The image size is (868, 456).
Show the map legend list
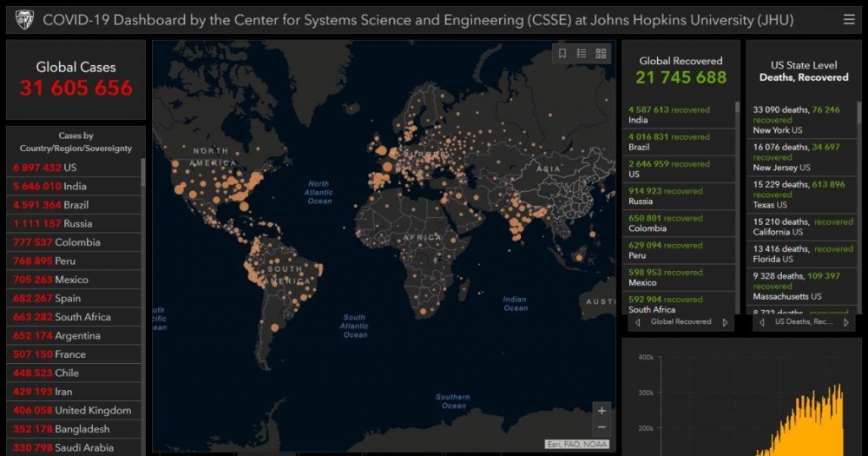[x=582, y=54]
